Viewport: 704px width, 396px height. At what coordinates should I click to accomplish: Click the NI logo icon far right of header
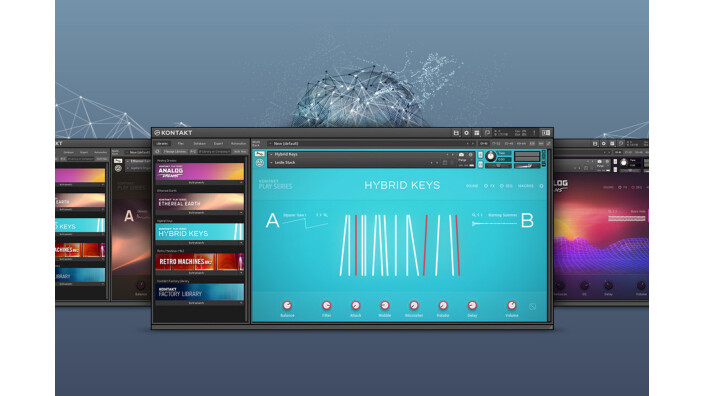coord(546,133)
